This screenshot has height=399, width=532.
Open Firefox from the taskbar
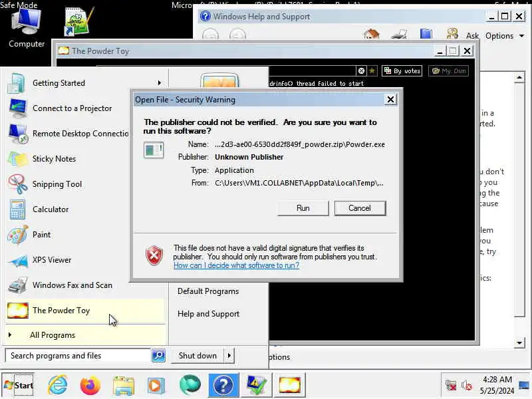[90, 386]
